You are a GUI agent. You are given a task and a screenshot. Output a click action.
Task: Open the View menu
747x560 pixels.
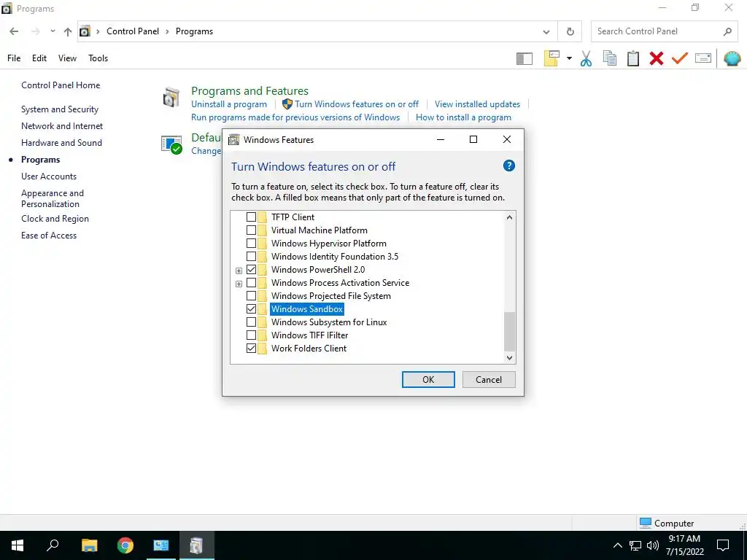click(x=67, y=58)
